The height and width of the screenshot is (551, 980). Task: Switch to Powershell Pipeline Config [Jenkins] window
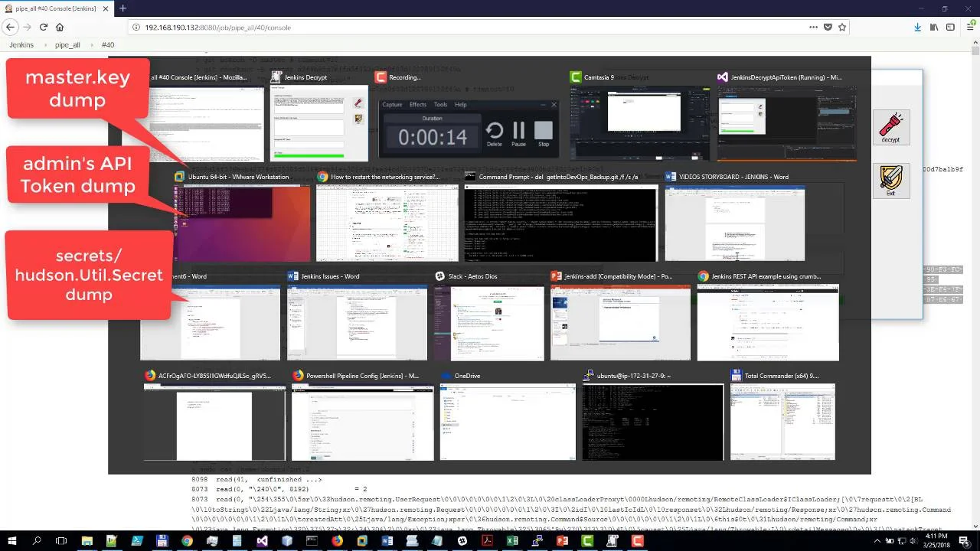[x=362, y=416]
